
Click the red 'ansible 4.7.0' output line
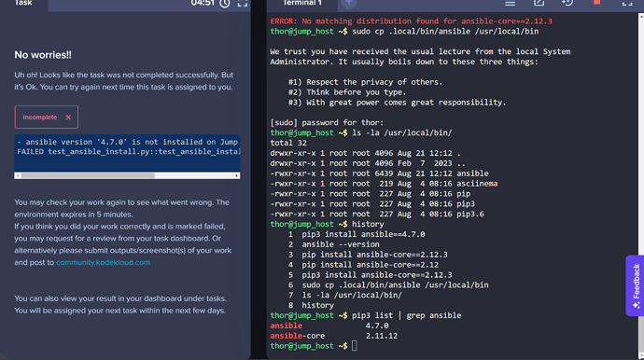[329, 325]
